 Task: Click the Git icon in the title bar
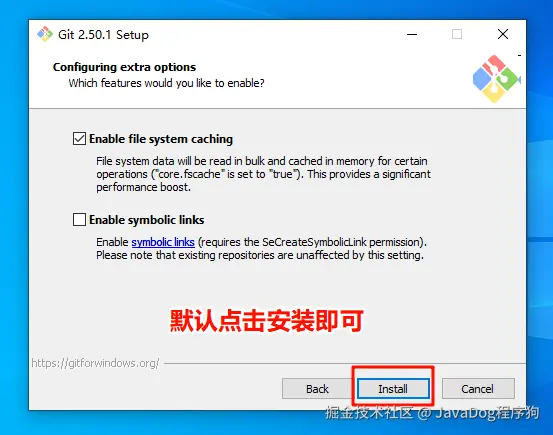(45, 34)
